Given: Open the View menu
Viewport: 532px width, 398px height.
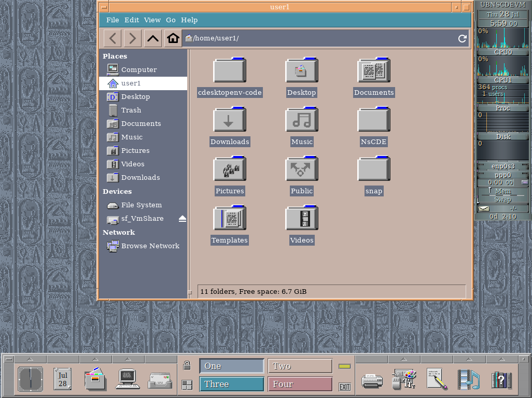Looking at the screenshot, I should tap(152, 20).
